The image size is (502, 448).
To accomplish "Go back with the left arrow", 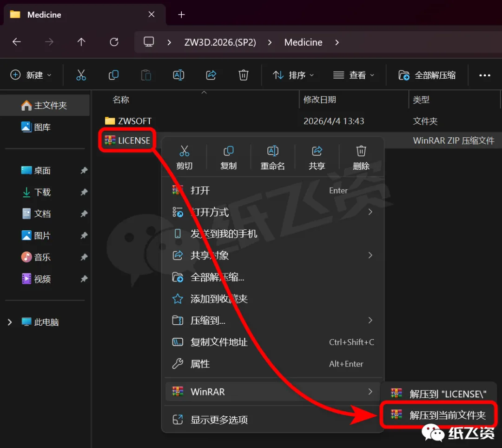I will click(x=17, y=42).
